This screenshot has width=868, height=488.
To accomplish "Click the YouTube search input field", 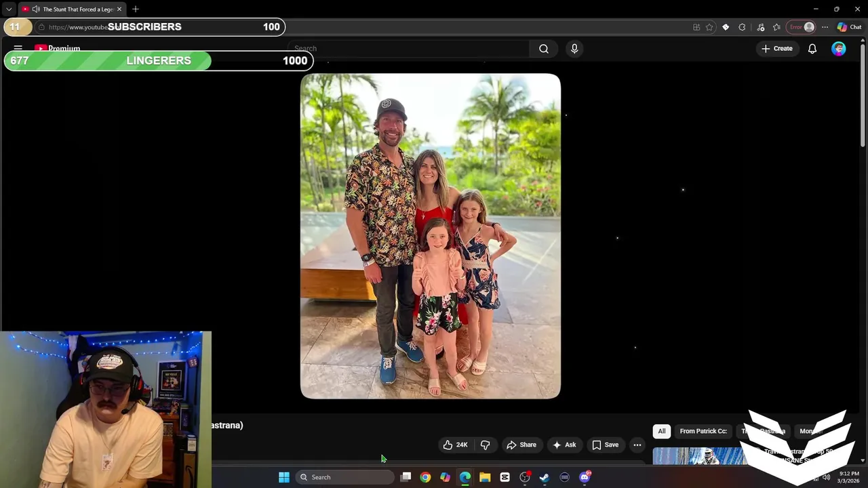I will [x=408, y=49].
